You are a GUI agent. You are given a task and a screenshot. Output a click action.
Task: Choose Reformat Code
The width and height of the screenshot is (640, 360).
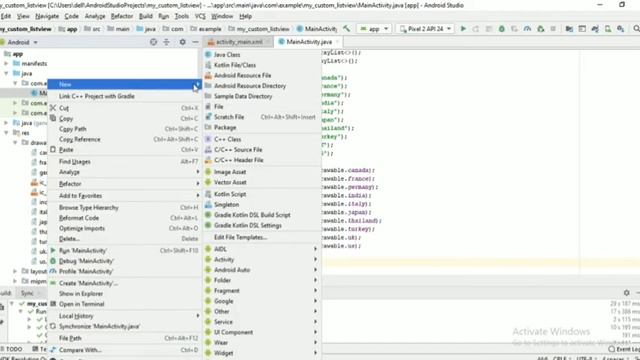124,218
